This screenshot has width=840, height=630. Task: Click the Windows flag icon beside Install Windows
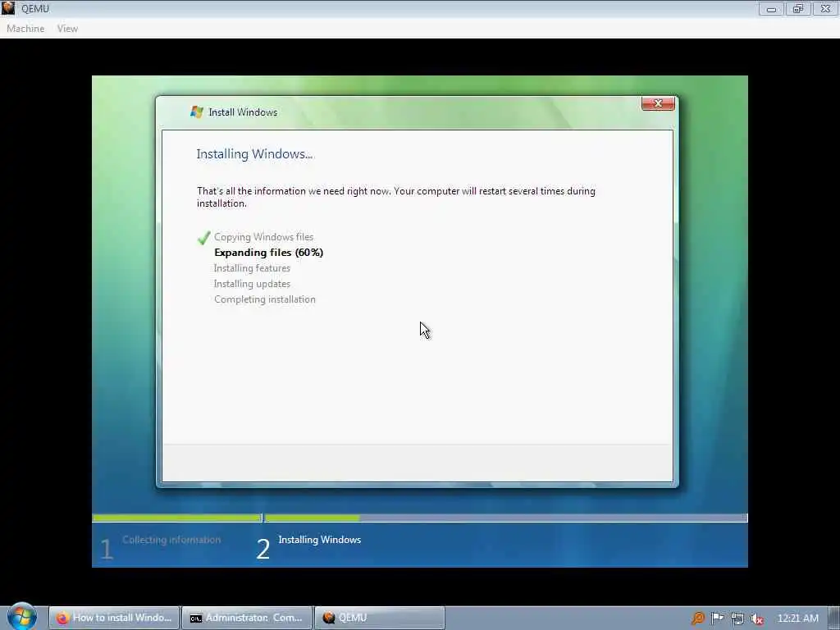pyautogui.click(x=197, y=112)
